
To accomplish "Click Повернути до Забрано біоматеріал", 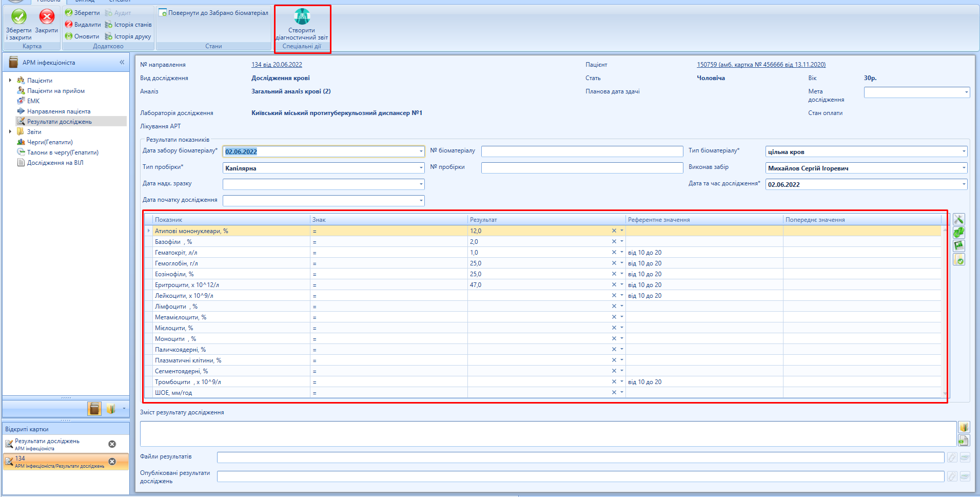I will tap(213, 13).
